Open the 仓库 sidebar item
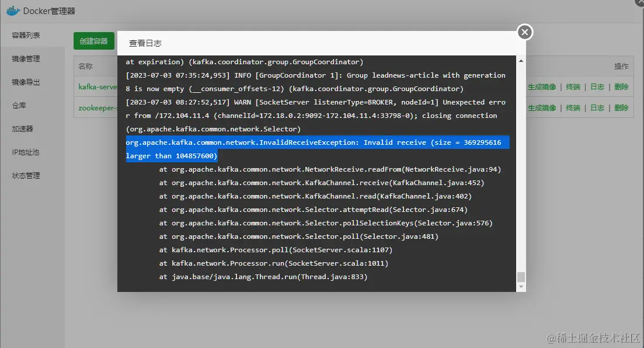The width and height of the screenshot is (644, 348). pyautogui.click(x=19, y=106)
